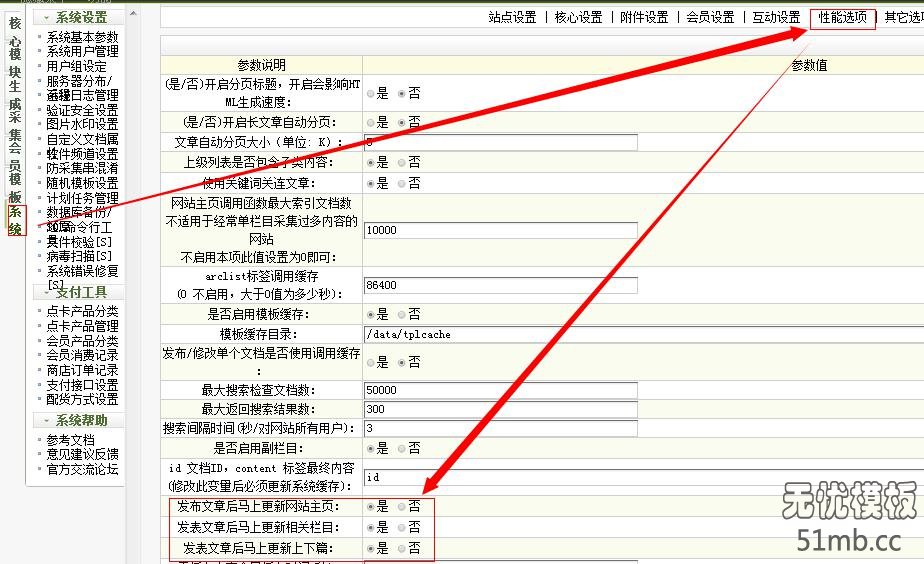Switch to 附件设置 tab

point(644,18)
